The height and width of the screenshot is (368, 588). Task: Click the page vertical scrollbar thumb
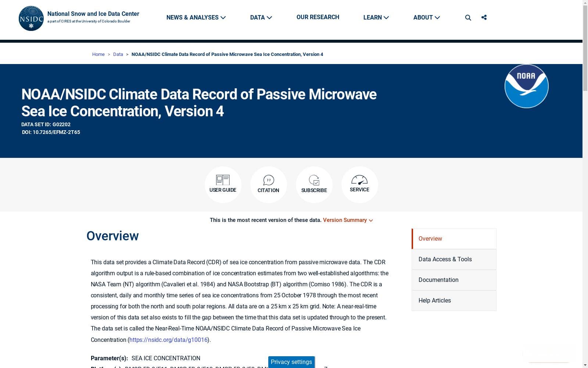pyautogui.click(x=585, y=48)
